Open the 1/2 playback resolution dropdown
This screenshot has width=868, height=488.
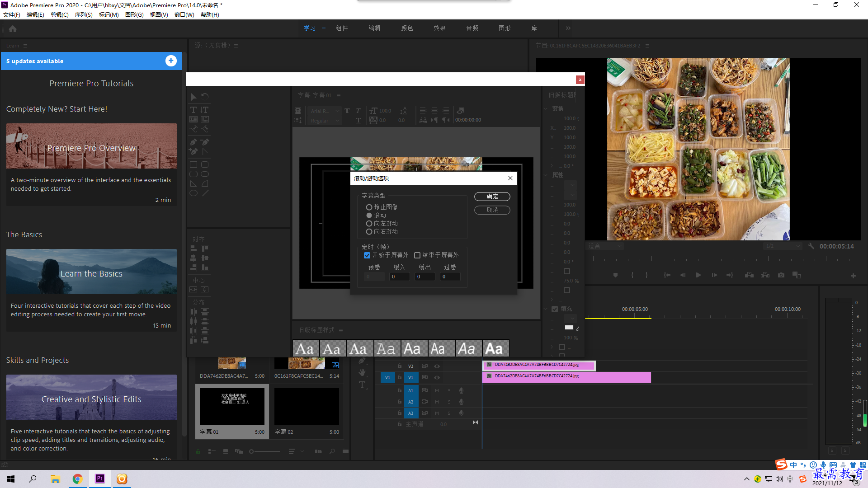pyautogui.click(x=783, y=246)
